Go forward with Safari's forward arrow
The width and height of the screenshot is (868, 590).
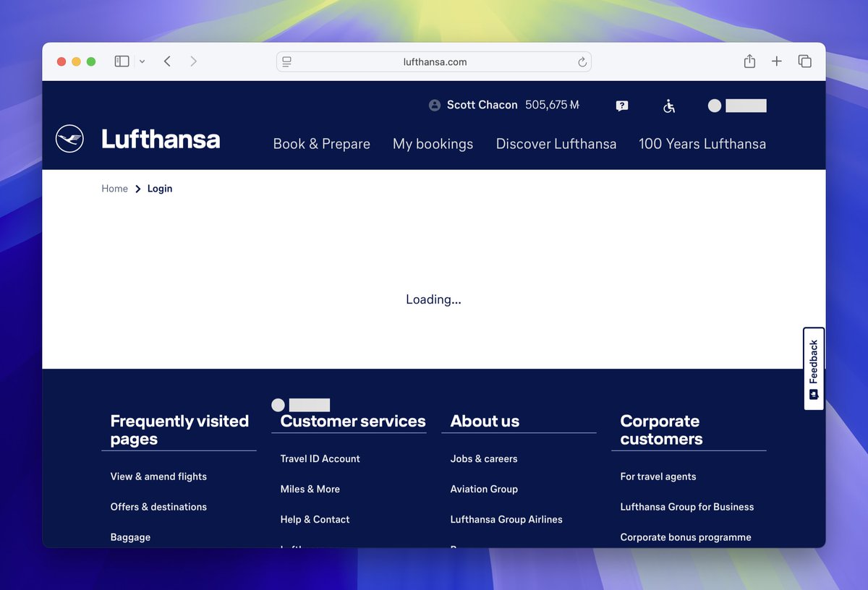tap(193, 61)
